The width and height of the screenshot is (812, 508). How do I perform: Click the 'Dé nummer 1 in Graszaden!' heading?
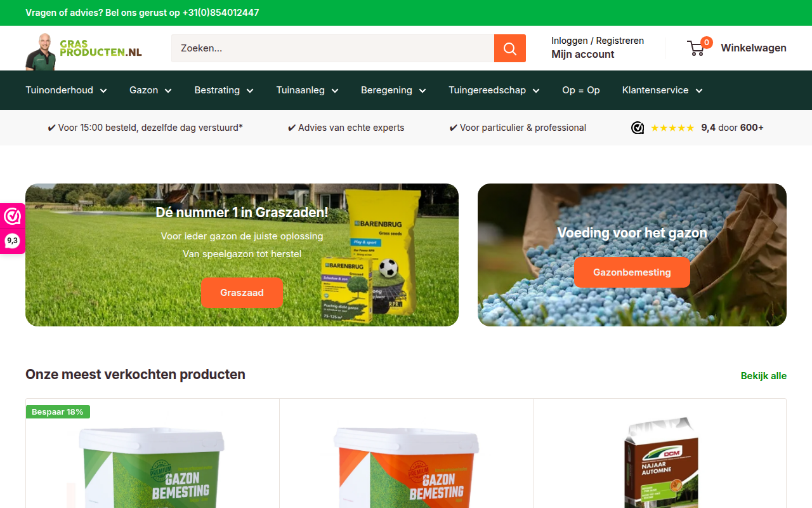point(242,213)
